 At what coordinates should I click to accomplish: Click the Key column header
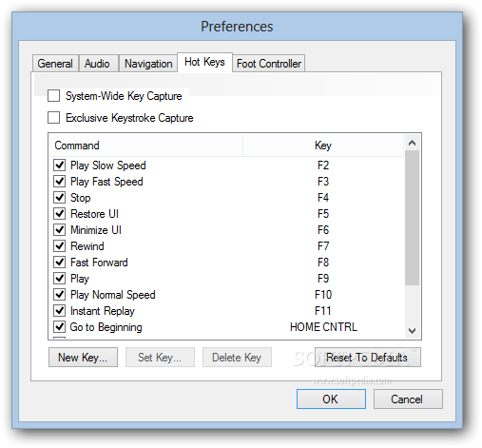tap(323, 146)
